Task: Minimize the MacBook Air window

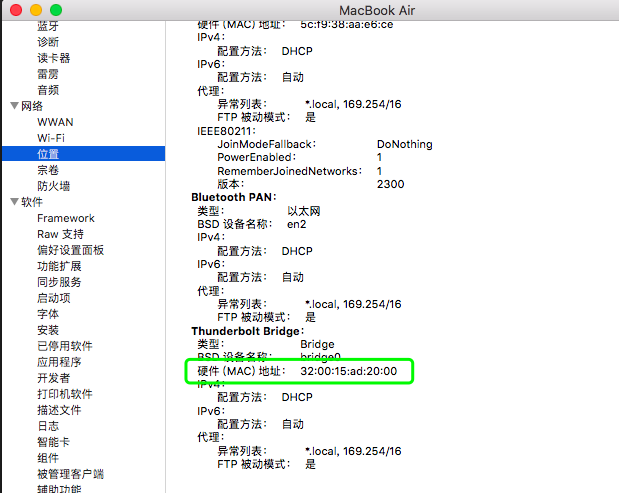Action: tap(36, 10)
